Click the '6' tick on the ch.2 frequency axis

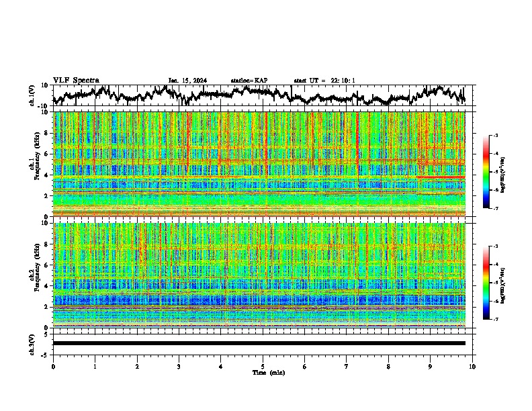(x=46, y=265)
